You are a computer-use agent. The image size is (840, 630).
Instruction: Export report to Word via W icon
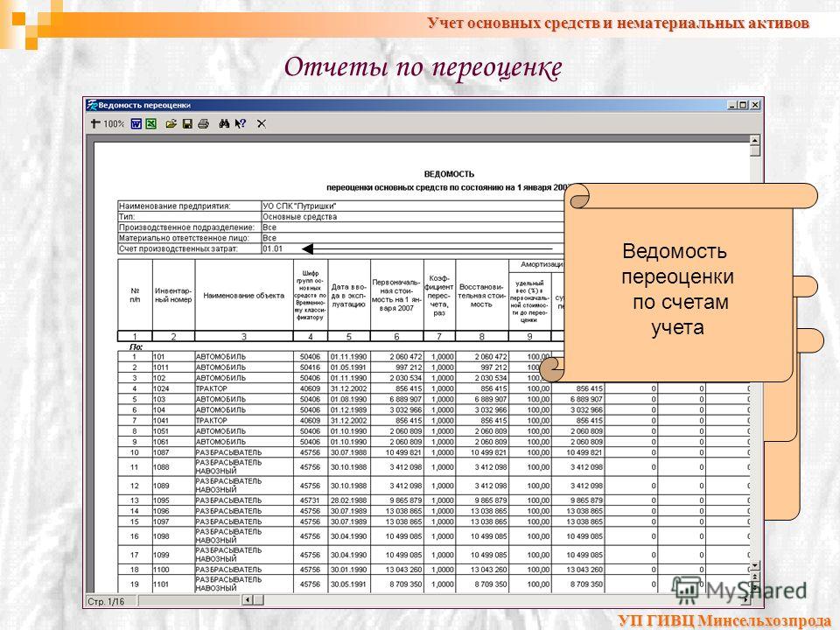click(136, 123)
